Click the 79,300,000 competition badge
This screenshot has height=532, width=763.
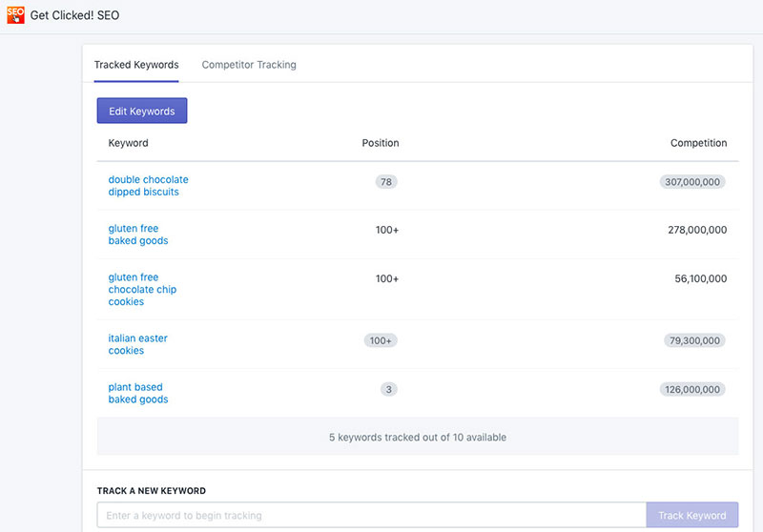pyautogui.click(x=694, y=340)
